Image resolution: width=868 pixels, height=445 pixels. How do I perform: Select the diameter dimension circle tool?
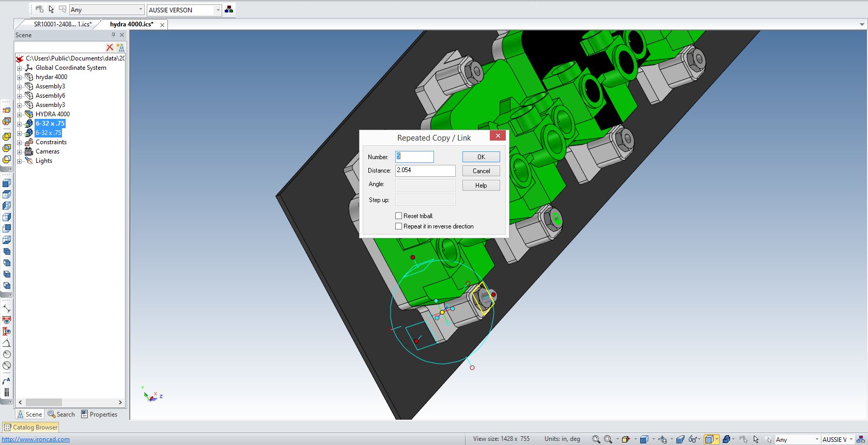(x=7, y=365)
